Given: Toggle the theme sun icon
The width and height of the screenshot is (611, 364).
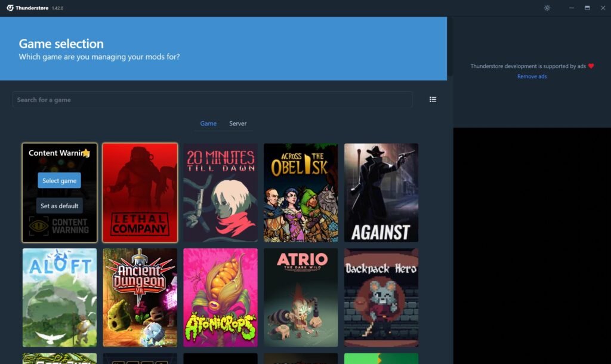Looking at the screenshot, I should [x=547, y=8].
